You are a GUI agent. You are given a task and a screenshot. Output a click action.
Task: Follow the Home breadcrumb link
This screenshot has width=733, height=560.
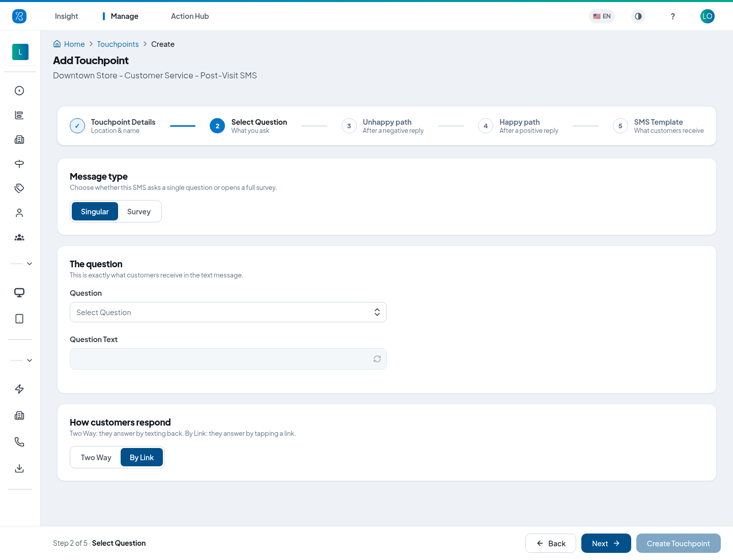coord(69,44)
